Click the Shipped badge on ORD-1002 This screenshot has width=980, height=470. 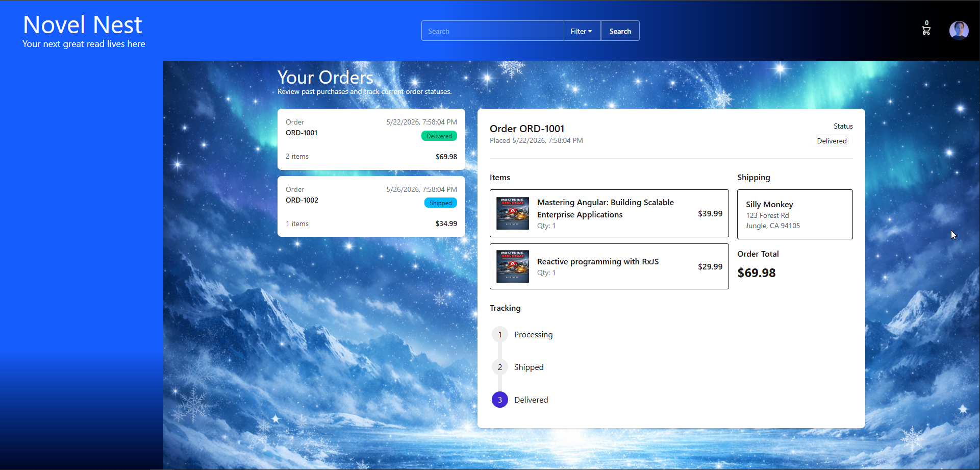tap(441, 203)
